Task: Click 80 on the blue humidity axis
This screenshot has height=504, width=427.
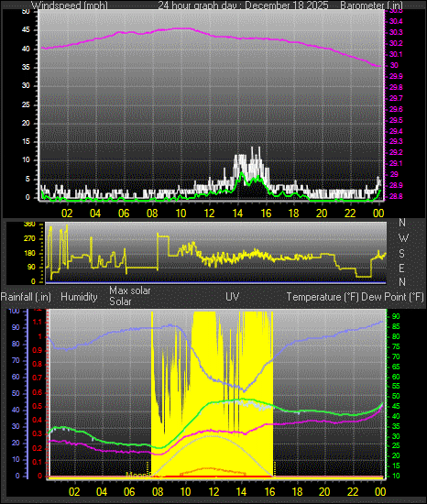Action: pyautogui.click(x=16, y=344)
